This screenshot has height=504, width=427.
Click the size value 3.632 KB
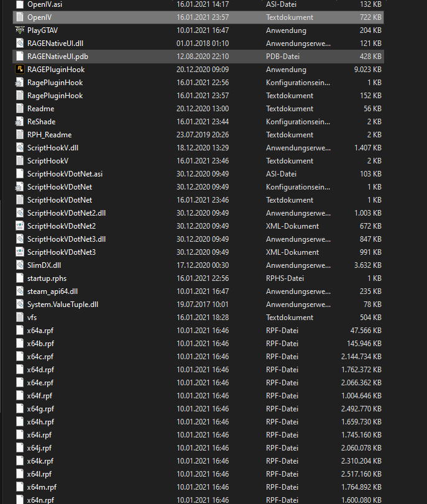(x=367, y=265)
